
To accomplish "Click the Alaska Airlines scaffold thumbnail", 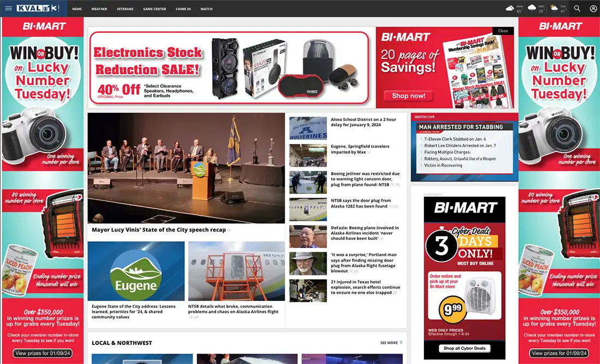I will click(x=237, y=271).
